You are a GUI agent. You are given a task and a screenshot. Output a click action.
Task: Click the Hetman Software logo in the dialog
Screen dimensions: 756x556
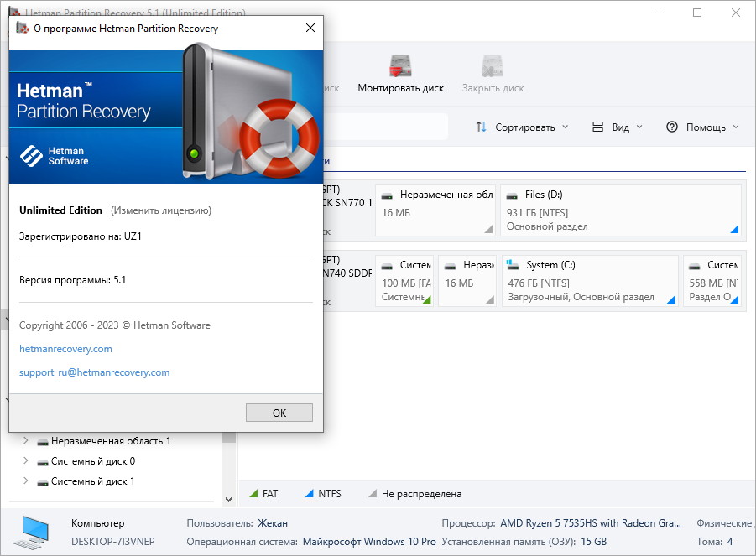click(54, 156)
